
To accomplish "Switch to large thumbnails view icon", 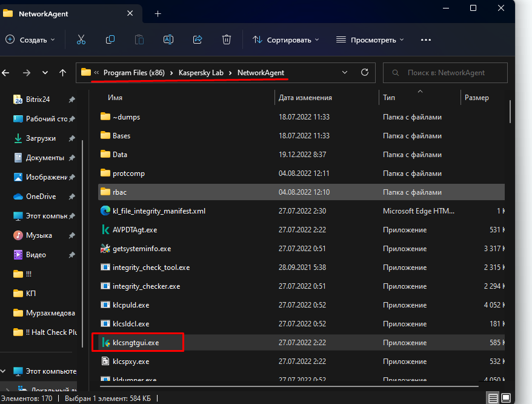I will tap(506, 398).
